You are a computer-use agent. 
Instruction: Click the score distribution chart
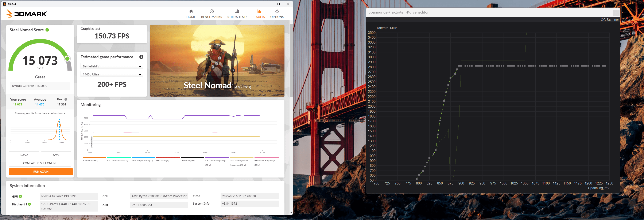pos(40,131)
